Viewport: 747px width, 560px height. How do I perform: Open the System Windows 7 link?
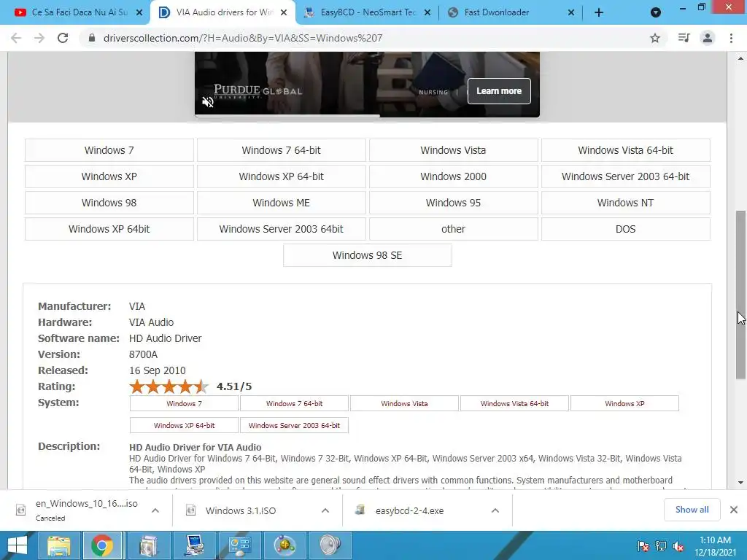pyautogui.click(x=184, y=403)
